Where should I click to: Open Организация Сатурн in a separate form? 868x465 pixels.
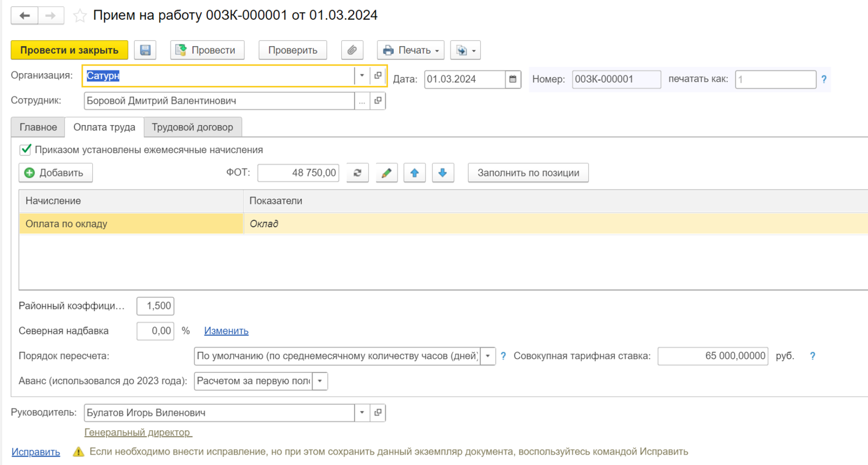378,75
